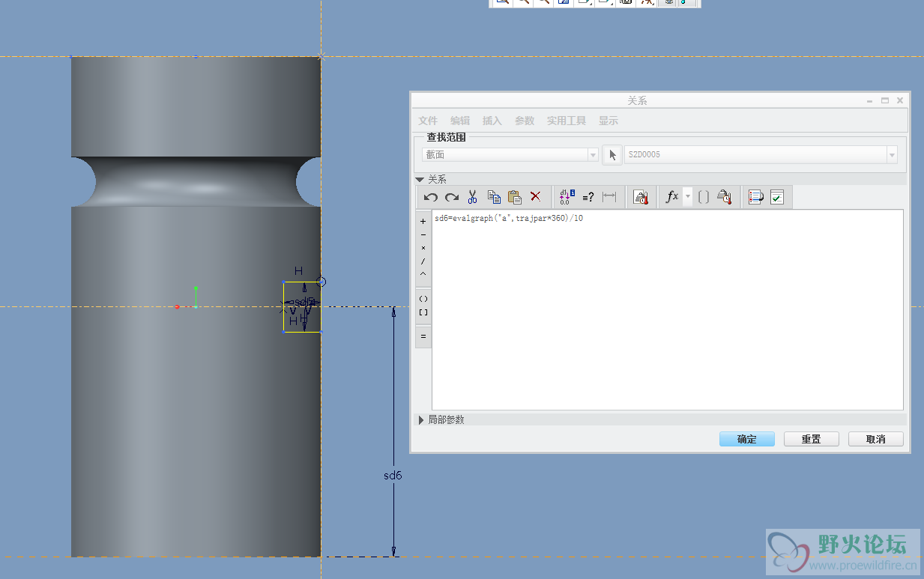
Task: Minimize the 关系 dialog window
Action: (x=870, y=100)
